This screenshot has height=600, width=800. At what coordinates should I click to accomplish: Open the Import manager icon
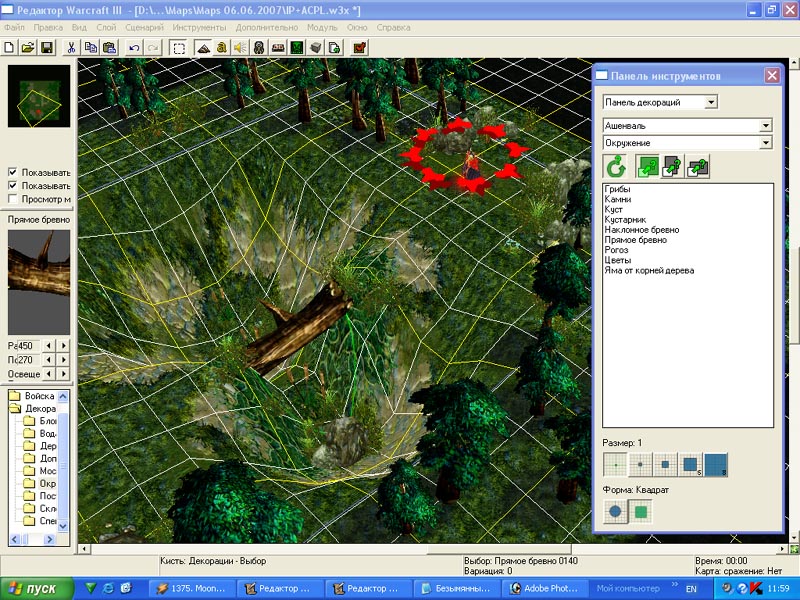pos(335,48)
